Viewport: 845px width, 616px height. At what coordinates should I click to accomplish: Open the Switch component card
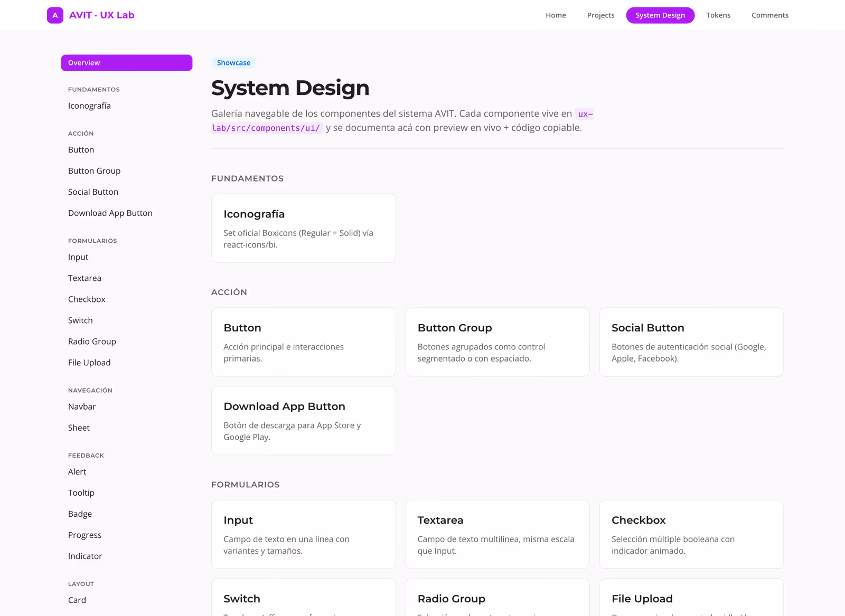coord(304,598)
